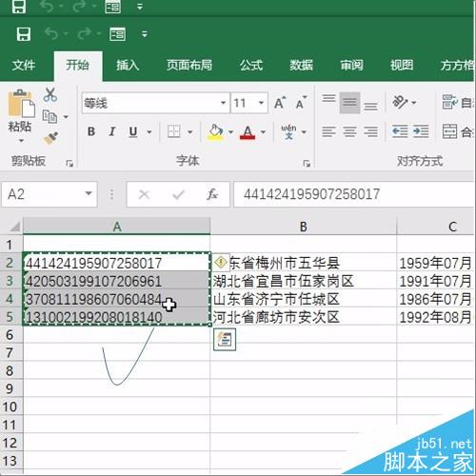Increase font size with large A icon
Image resolution: width=476 pixels, height=476 pixels.
click(280, 103)
